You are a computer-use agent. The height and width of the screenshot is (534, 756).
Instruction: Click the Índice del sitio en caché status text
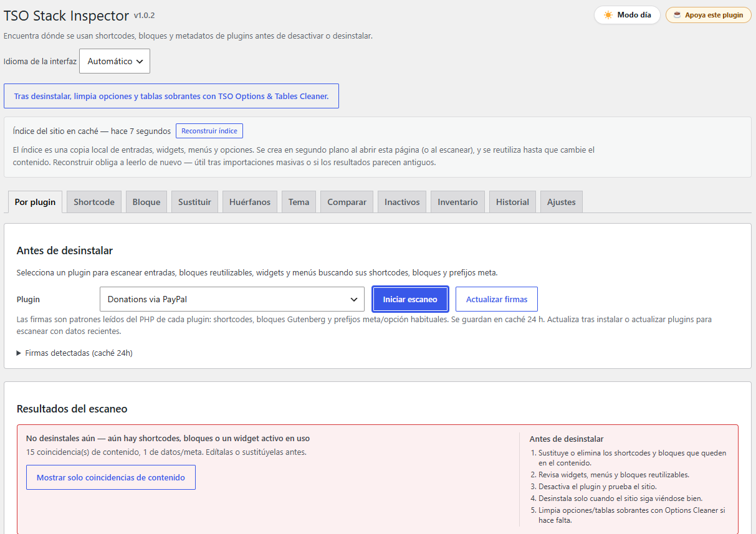[92, 131]
